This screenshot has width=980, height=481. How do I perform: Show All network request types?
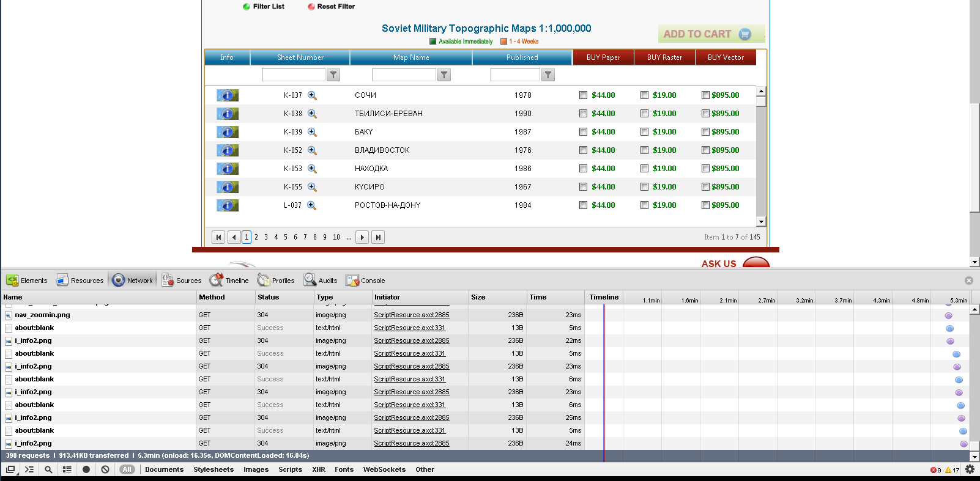pos(127,469)
